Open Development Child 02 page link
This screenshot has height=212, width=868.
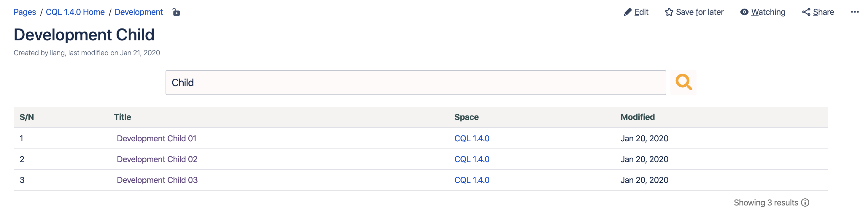[157, 159]
